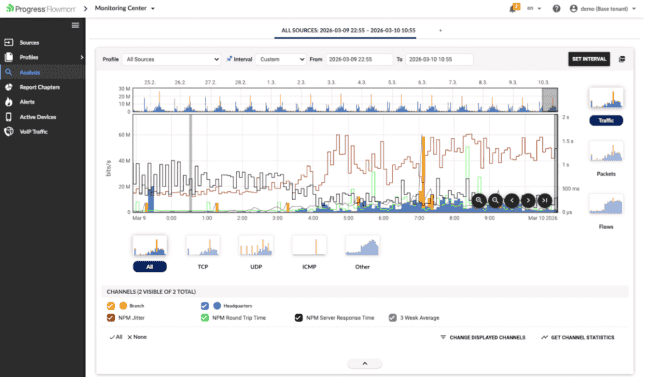Toggle the 3 Week Average checkbox
Screen dimensions: 670x377
[x=393, y=318]
